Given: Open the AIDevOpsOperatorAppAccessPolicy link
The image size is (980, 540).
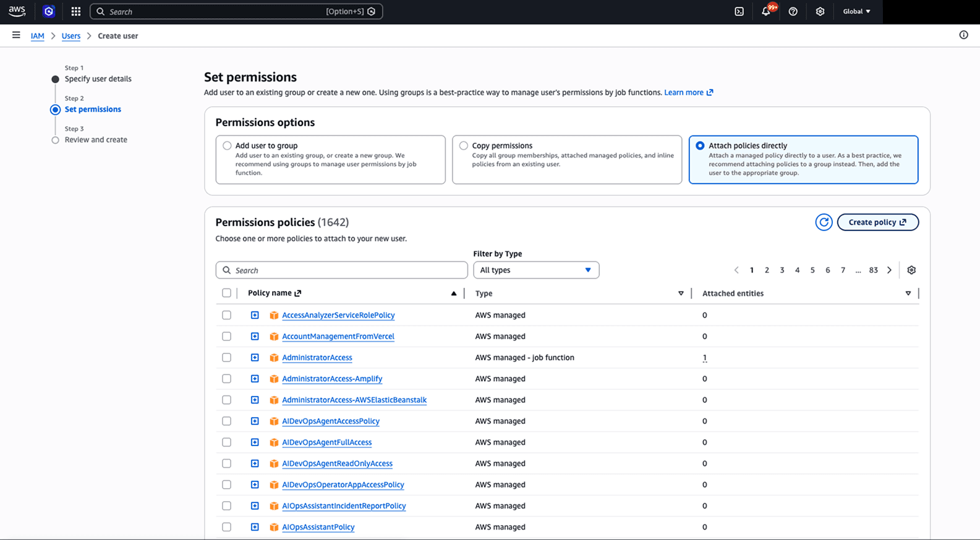Looking at the screenshot, I should [343, 485].
